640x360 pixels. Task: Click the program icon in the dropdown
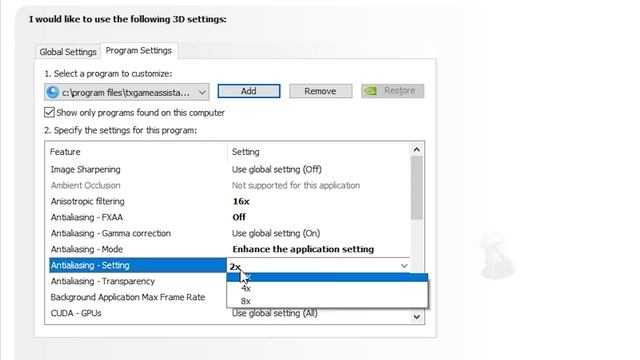53,92
